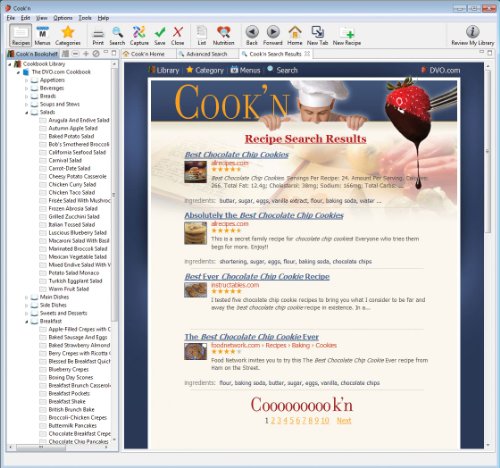Open Best Chocolate Chip Cookies recipe link
The image size is (500, 468).
pyautogui.click(x=237, y=155)
